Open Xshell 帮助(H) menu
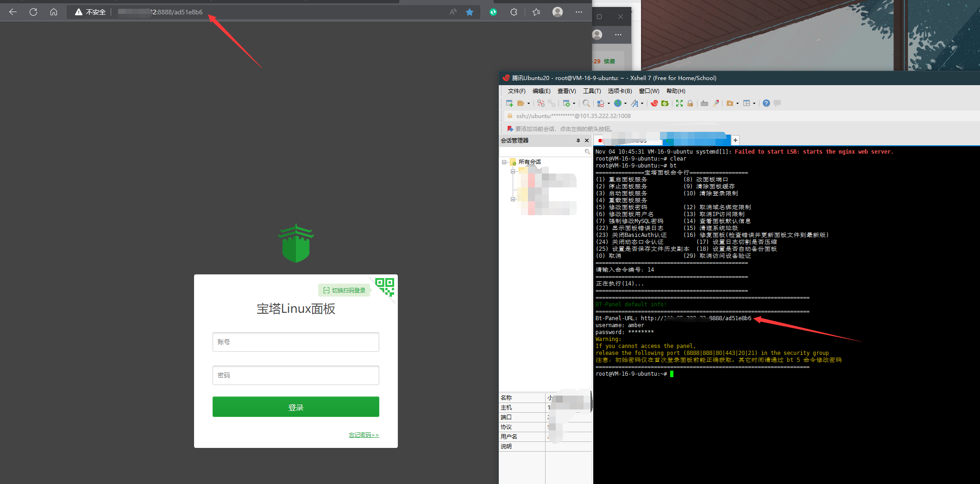This screenshot has height=484, width=980. coord(676,91)
